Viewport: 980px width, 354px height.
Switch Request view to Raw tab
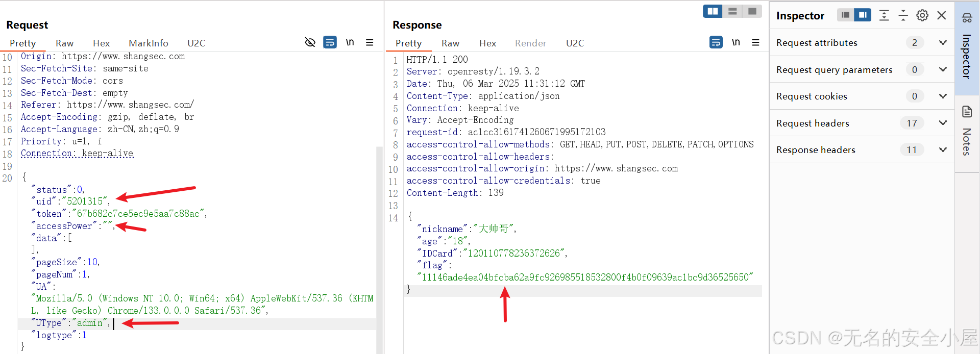point(65,43)
